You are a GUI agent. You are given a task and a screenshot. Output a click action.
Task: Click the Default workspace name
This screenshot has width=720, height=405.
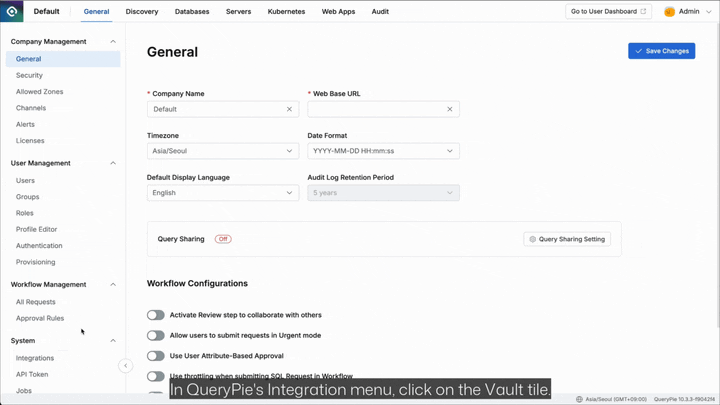(x=46, y=11)
